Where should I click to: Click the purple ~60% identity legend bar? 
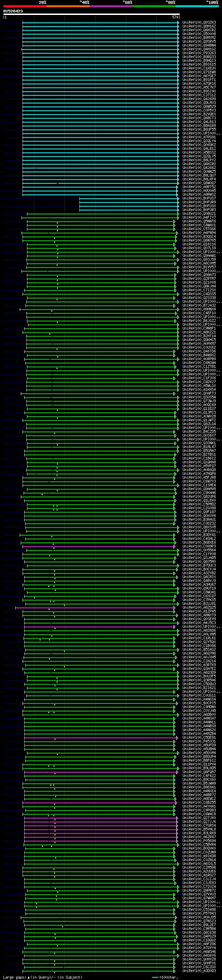click(x=111, y=7)
